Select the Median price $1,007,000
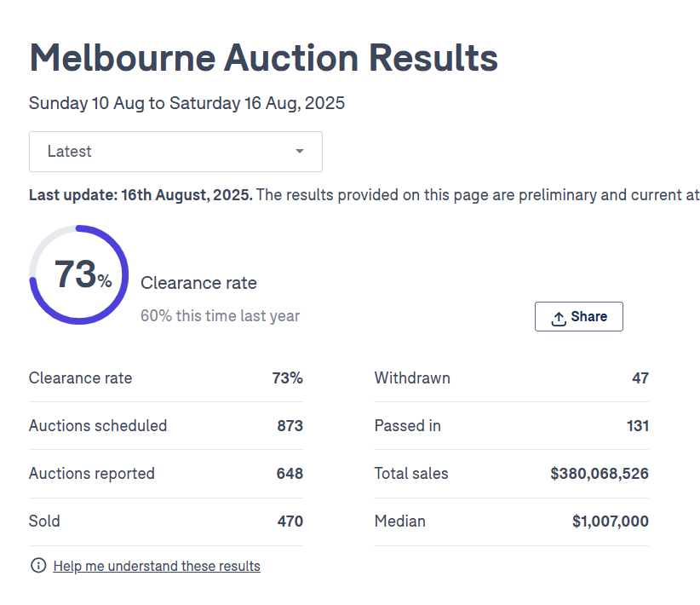The width and height of the screenshot is (700, 605). click(610, 521)
